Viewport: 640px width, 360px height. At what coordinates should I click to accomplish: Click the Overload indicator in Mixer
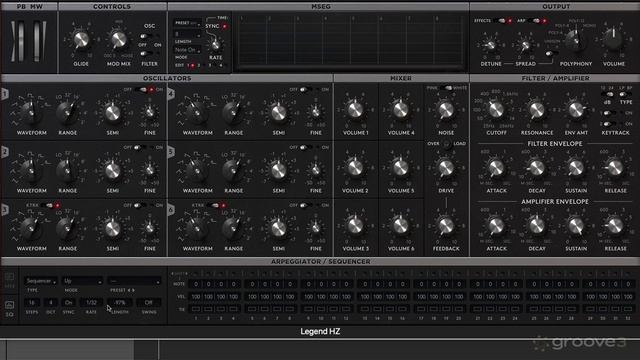pyautogui.click(x=447, y=144)
